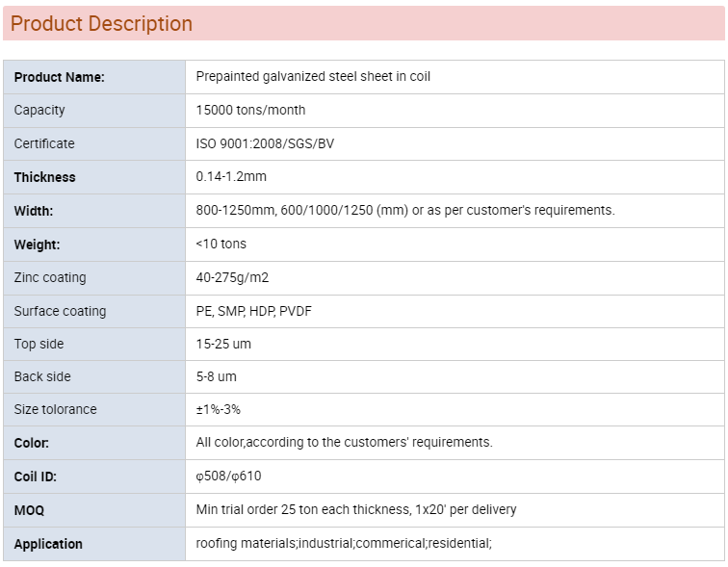The width and height of the screenshot is (728, 567).
Task: Select the Top side 15-25 um value
Action: (223, 344)
